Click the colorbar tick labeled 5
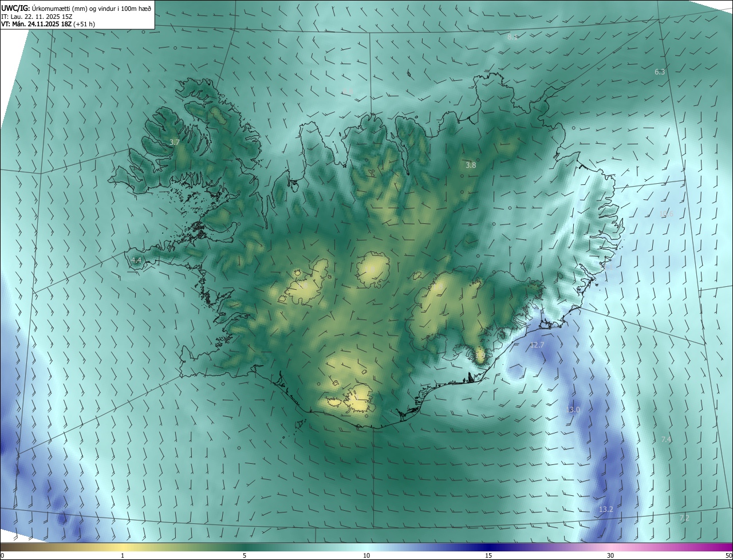733x560 pixels. point(245,555)
